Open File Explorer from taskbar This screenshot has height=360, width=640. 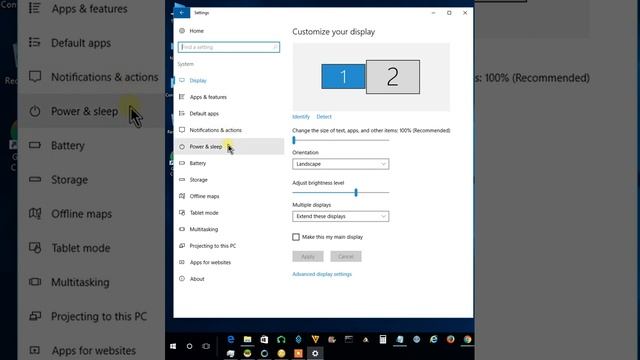[x=247, y=339]
